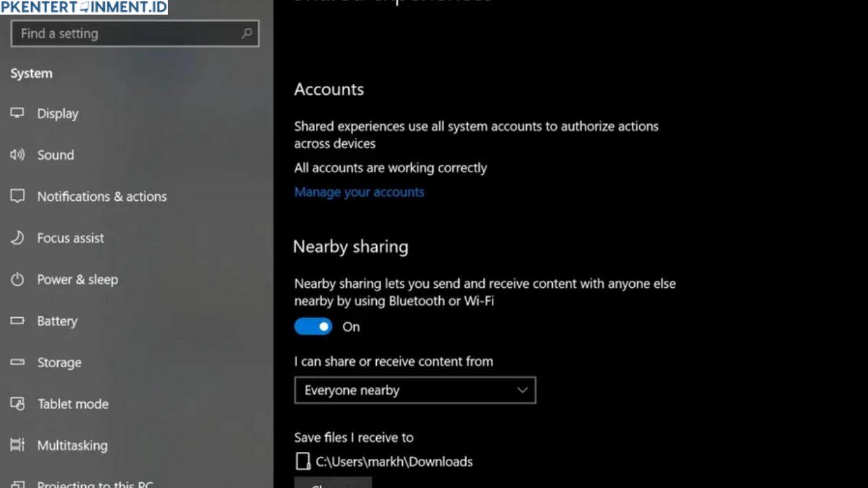This screenshot has width=868, height=488.
Task: Open the Everyone nearby dropdown
Action: 415,390
